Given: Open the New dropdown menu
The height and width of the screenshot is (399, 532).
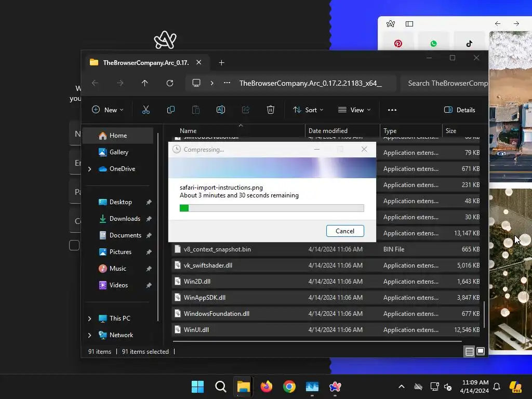Looking at the screenshot, I should point(108,110).
